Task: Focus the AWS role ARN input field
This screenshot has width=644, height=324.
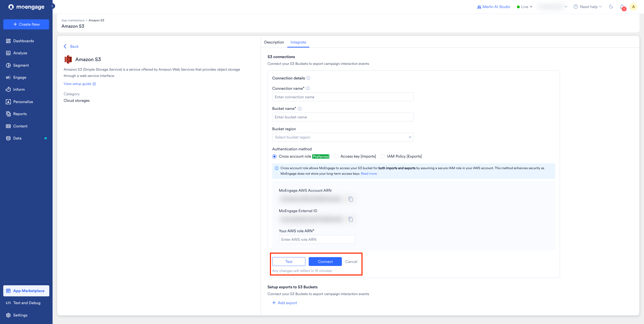Action: (317, 240)
